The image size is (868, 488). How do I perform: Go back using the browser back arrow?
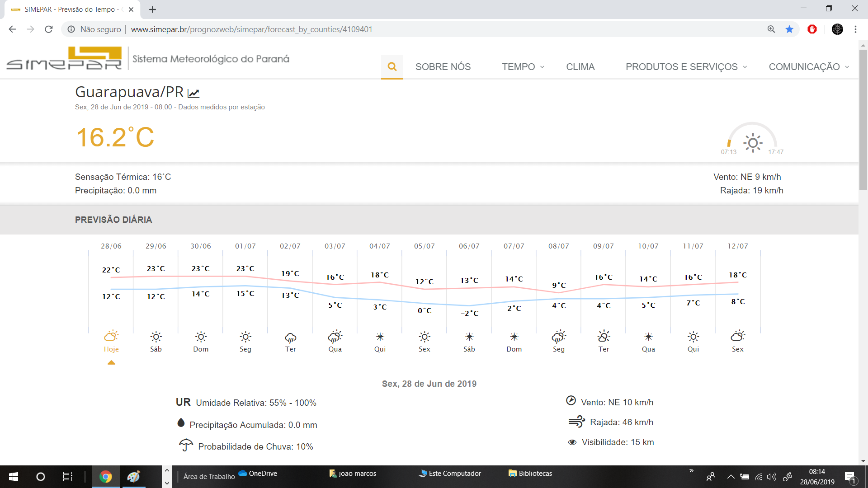click(13, 29)
